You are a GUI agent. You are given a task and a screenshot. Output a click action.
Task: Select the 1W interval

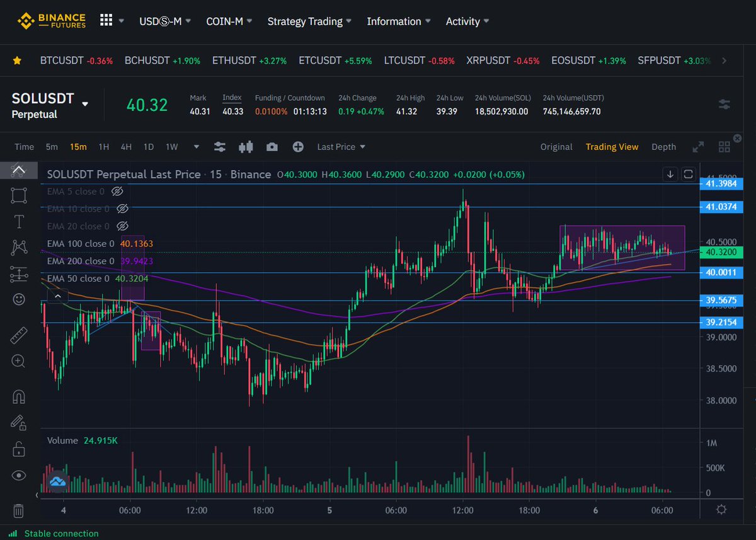[x=171, y=147]
